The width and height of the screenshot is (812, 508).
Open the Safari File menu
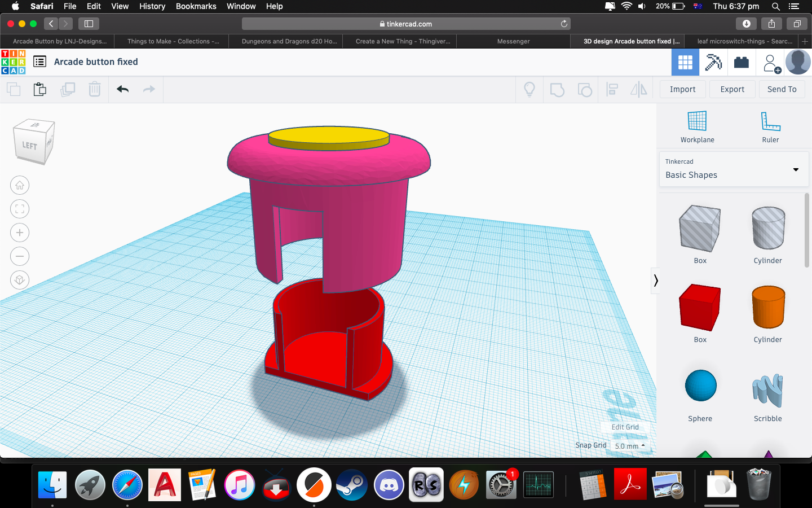[x=70, y=6]
